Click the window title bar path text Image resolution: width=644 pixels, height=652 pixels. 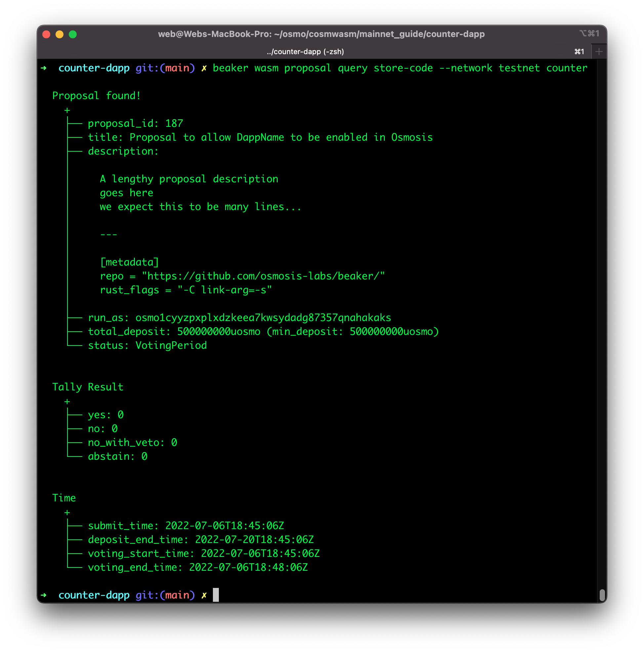[321, 34]
